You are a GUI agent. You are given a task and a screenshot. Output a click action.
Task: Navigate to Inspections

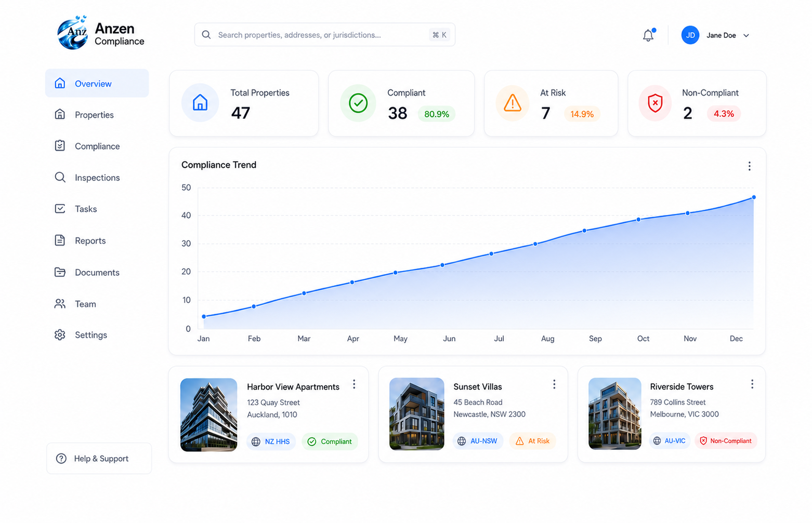pyautogui.click(x=97, y=178)
